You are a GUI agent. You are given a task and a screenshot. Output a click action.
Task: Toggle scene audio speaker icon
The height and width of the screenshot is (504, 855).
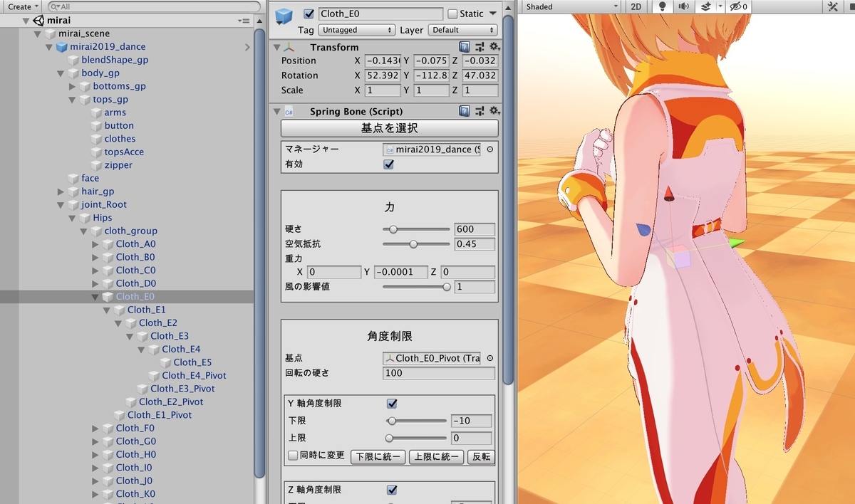pyautogui.click(x=683, y=6)
